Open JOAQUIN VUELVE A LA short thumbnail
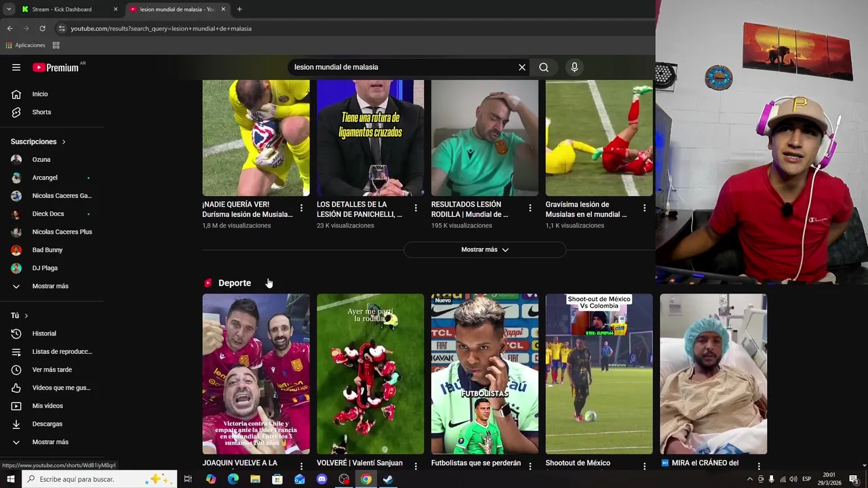Screen dimensions: 868x488 click(256, 373)
